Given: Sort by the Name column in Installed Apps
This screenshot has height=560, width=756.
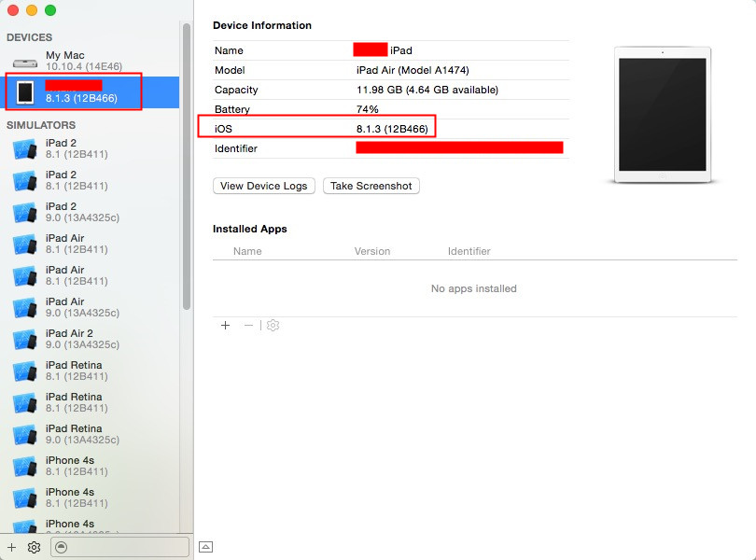Looking at the screenshot, I should point(247,251).
